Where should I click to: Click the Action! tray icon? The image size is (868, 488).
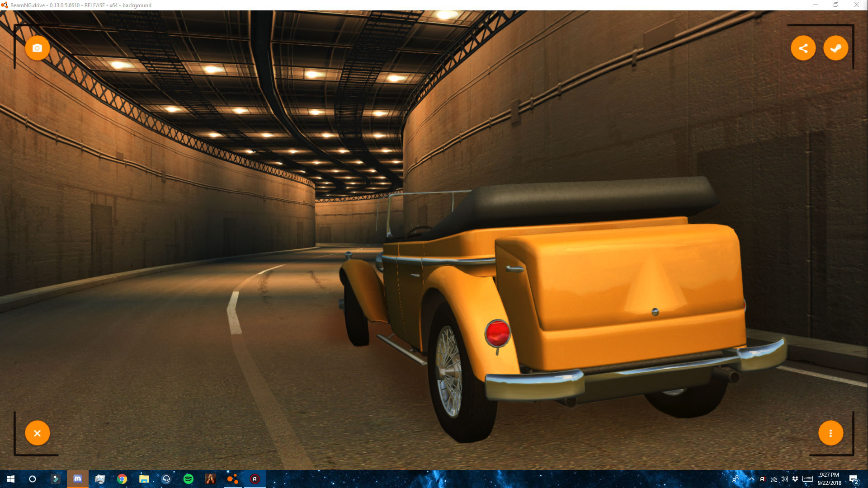[x=763, y=479]
